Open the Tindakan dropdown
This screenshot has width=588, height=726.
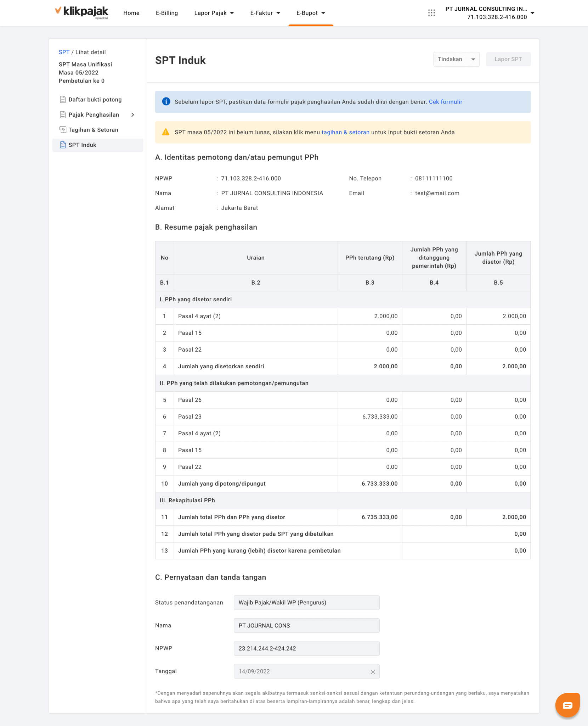tap(456, 59)
